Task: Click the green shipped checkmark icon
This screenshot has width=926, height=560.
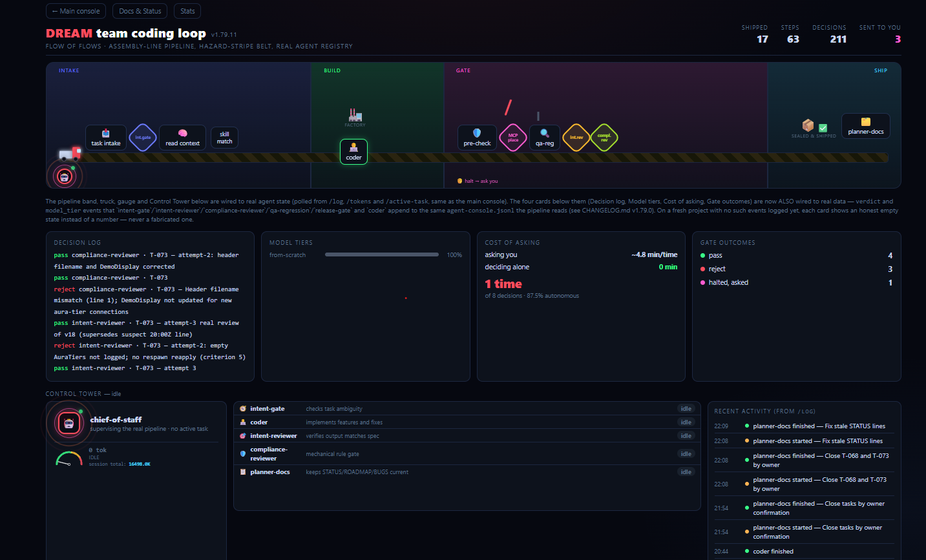Action: pyautogui.click(x=823, y=128)
